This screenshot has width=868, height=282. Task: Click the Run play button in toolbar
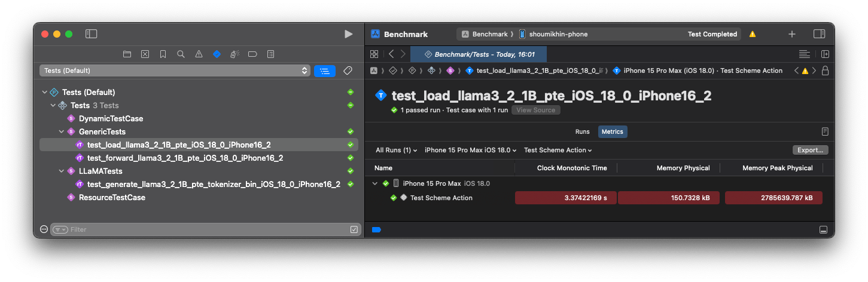(x=349, y=34)
